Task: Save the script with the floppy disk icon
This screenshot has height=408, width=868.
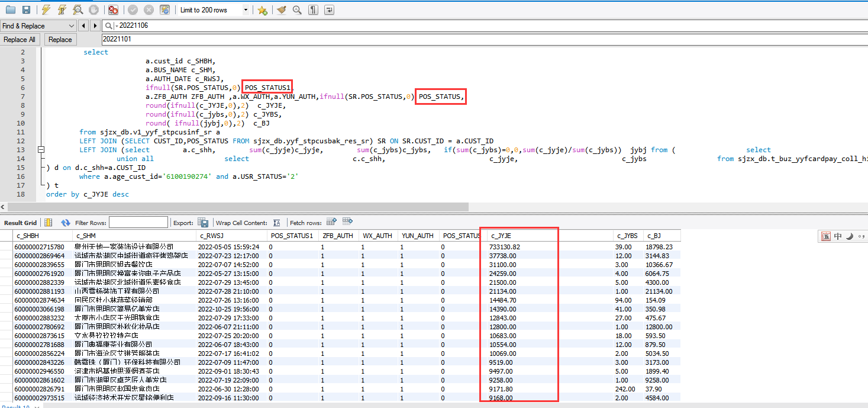Action: 26,10
